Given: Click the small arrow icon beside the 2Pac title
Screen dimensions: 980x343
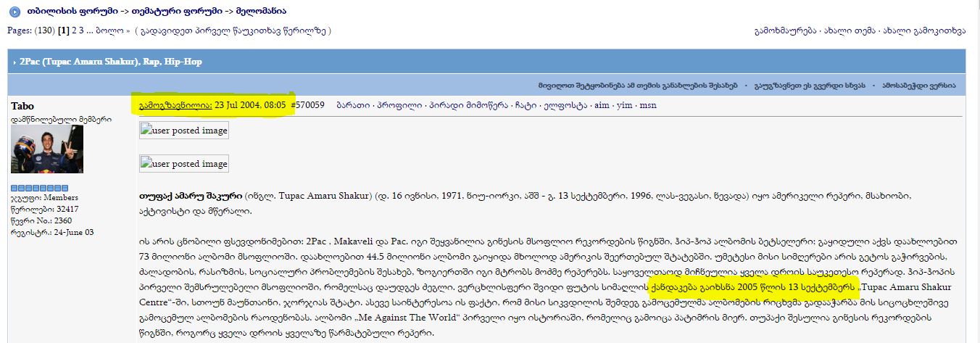Looking at the screenshot, I should (14, 62).
